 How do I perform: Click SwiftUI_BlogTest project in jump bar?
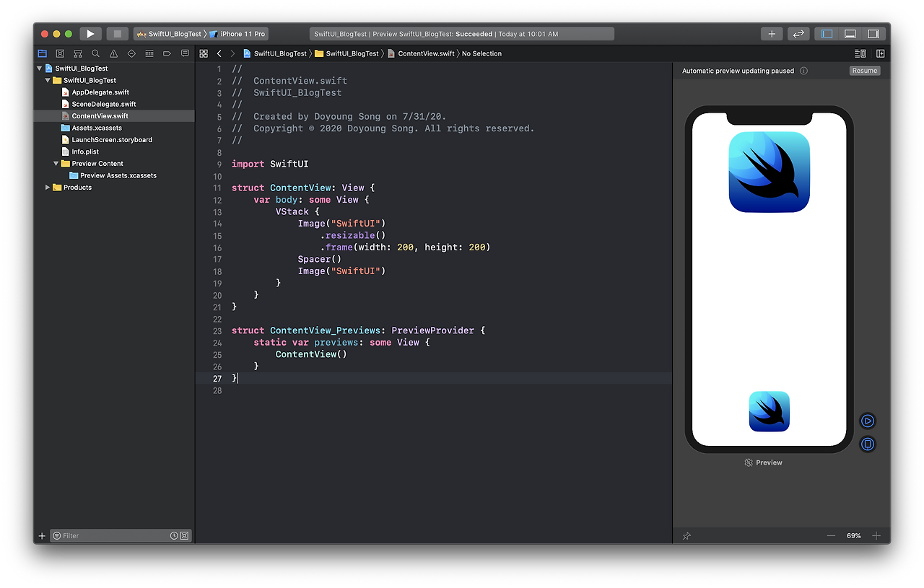tap(275, 53)
